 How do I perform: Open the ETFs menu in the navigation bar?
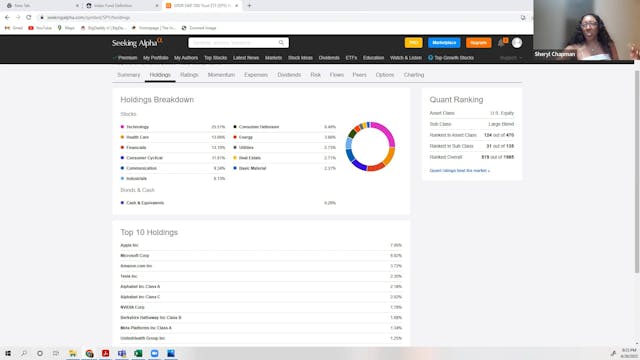(x=351, y=58)
